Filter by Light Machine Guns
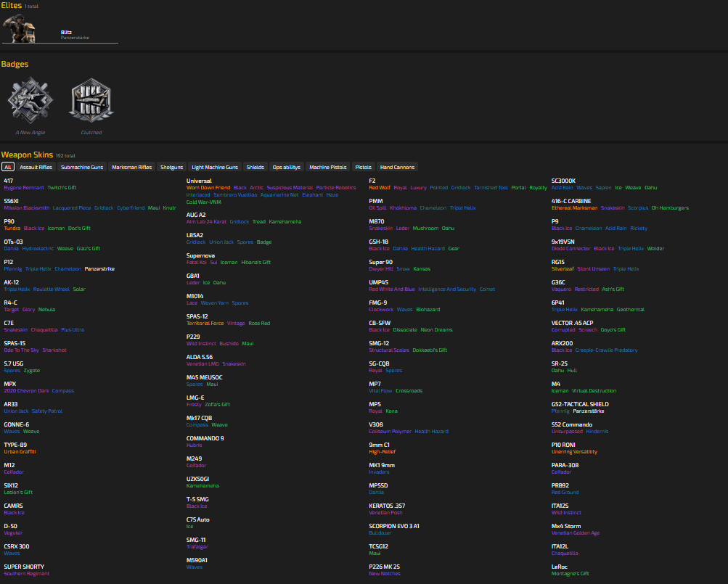 (215, 167)
